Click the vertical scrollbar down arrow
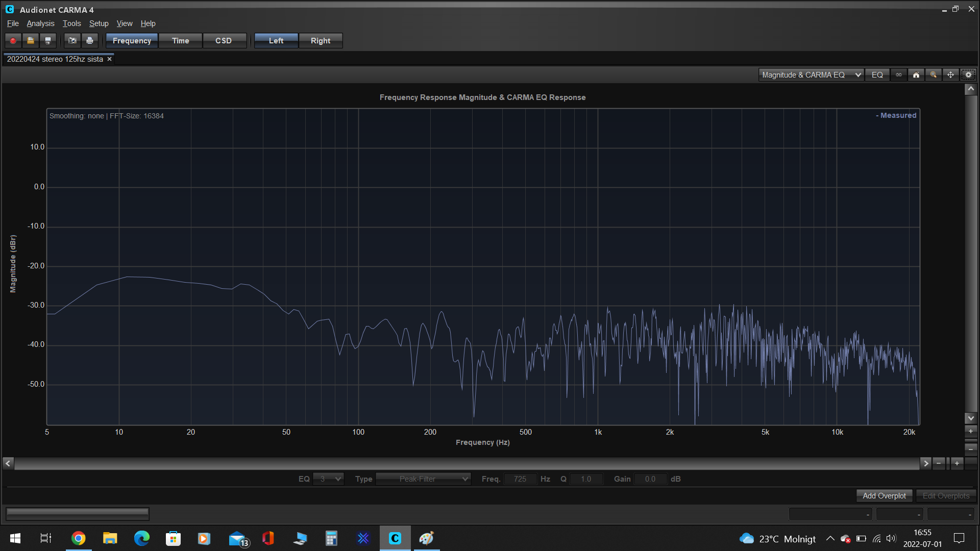 pos(971,418)
